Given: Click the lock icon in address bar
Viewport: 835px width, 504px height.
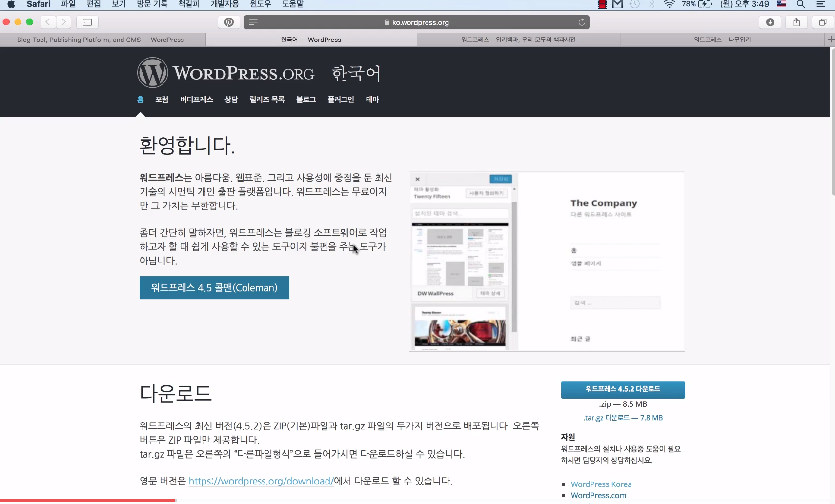Looking at the screenshot, I should pyautogui.click(x=387, y=22).
